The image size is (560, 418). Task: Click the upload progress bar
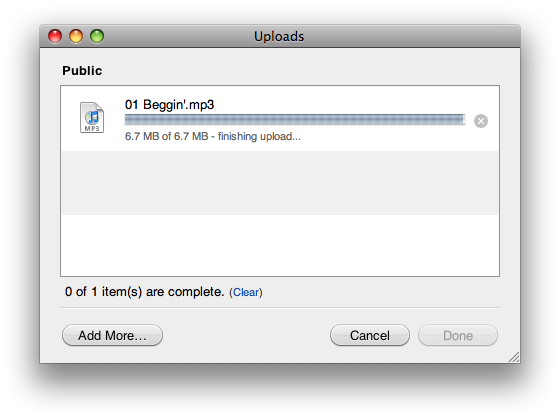point(295,120)
